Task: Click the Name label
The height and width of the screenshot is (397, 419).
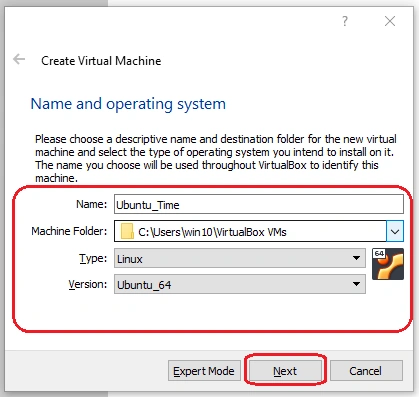Action: coord(92,204)
